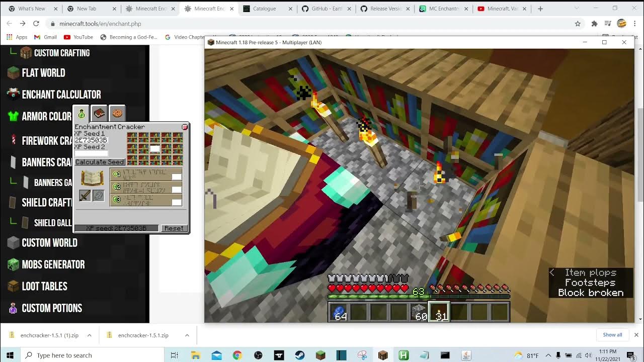Click the XP Seed 1 input field
Screen dimensions: 644x362
91,140
